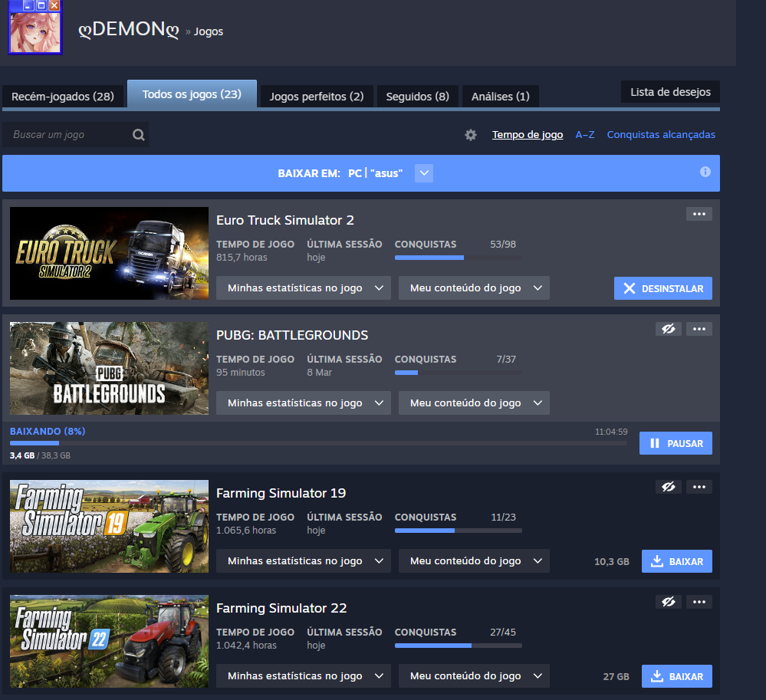Click the Euro Truck Simulator 2 title
The image size is (766, 700).
[x=284, y=220]
